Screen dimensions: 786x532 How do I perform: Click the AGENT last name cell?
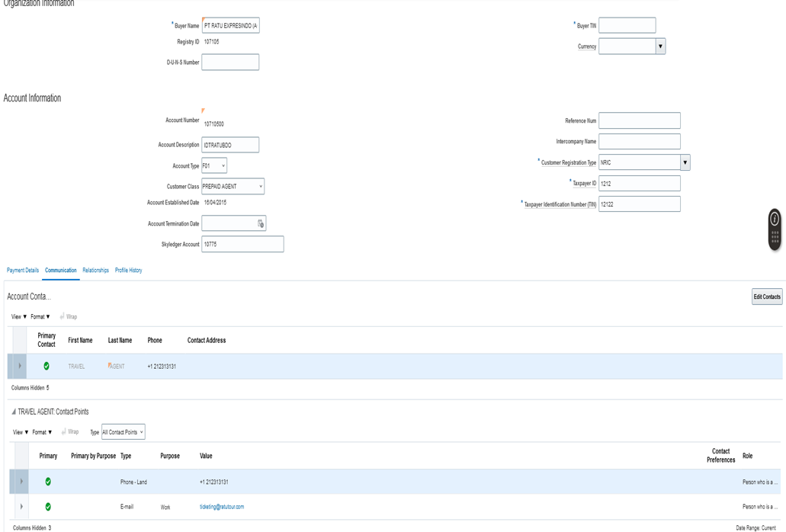[x=117, y=366]
